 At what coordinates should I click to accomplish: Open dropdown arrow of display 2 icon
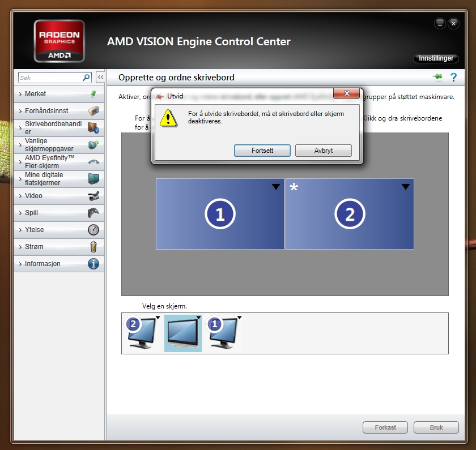coord(158,318)
